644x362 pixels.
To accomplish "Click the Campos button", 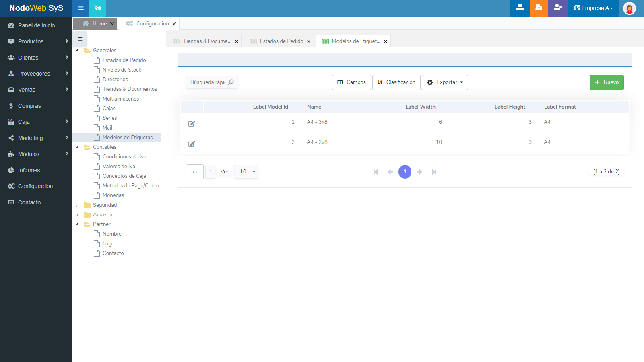I will [351, 82].
